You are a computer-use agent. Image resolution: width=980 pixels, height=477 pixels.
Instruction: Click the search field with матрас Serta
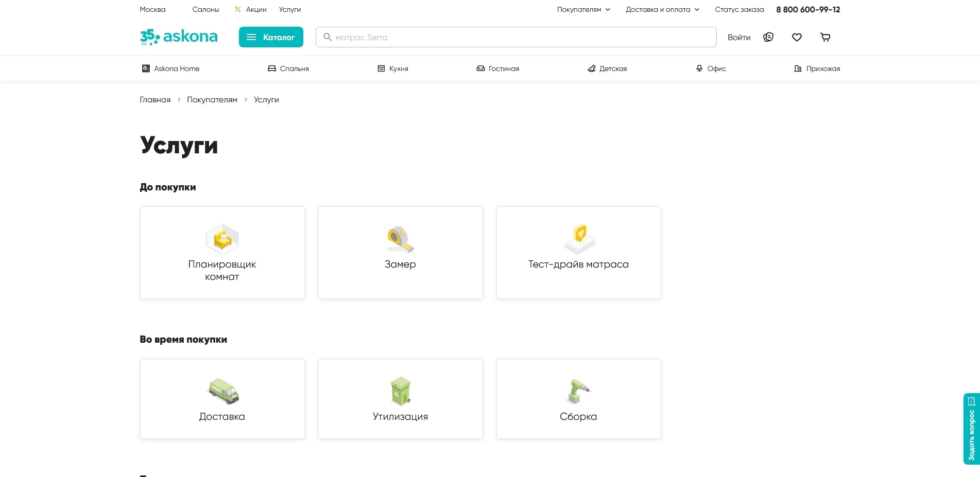[x=515, y=37]
